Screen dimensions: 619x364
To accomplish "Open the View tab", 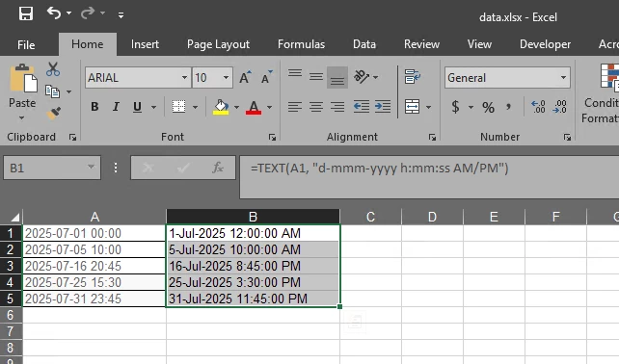I will (479, 44).
